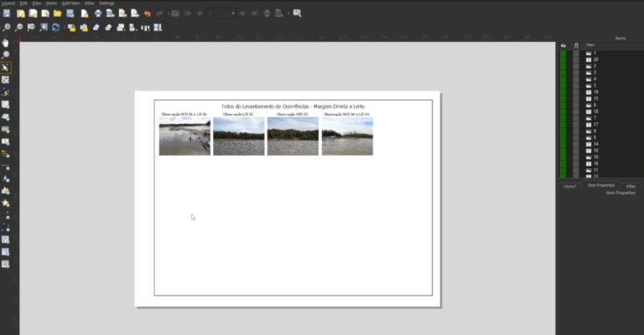The width and height of the screenshot is (644, 335).
Task: Open the Raise items dropdown
Action: click(x=121, y=28)
